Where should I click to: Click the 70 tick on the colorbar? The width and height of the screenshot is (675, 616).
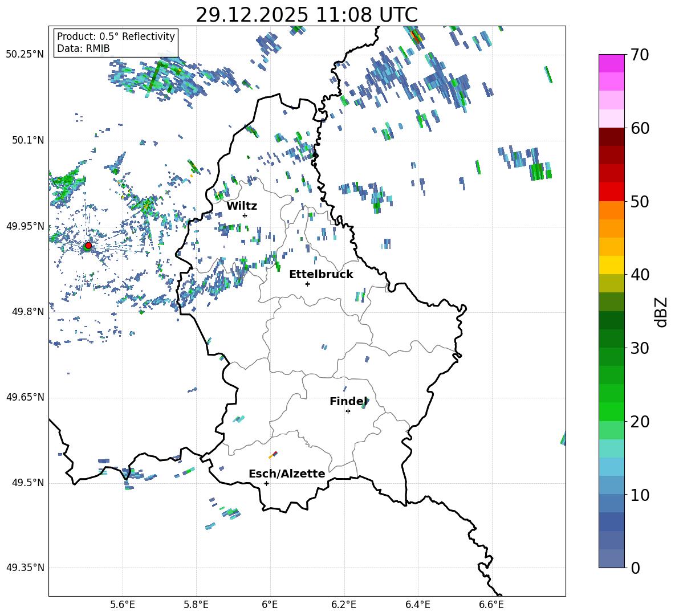click(x=640, y=55)
